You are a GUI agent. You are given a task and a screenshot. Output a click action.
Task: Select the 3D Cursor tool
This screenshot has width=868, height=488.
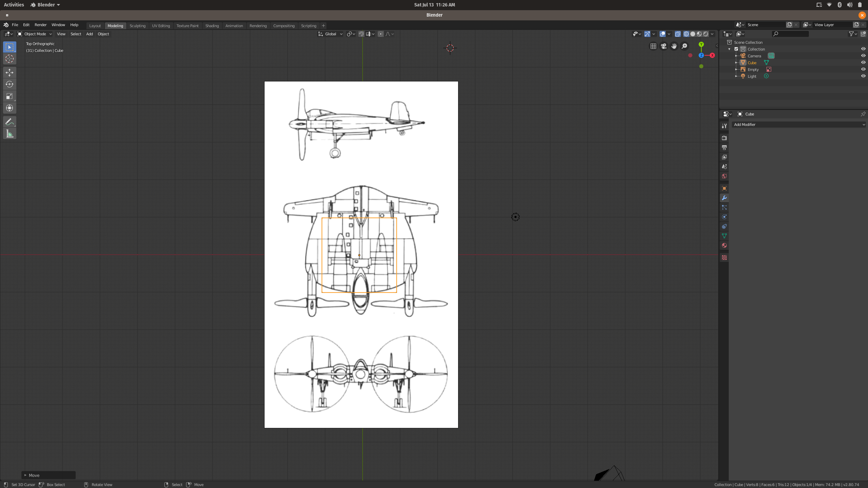tap(10, 59)
